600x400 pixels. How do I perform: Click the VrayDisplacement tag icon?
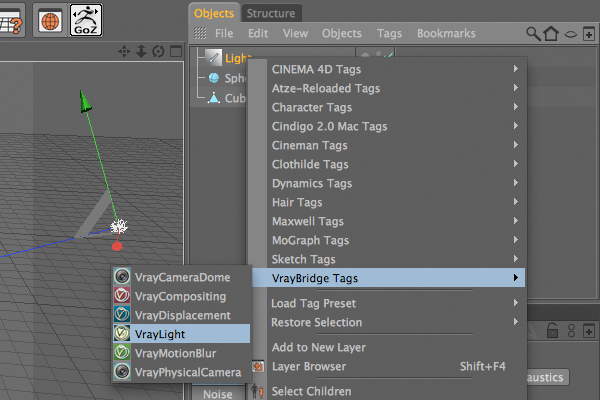(122, 314)
